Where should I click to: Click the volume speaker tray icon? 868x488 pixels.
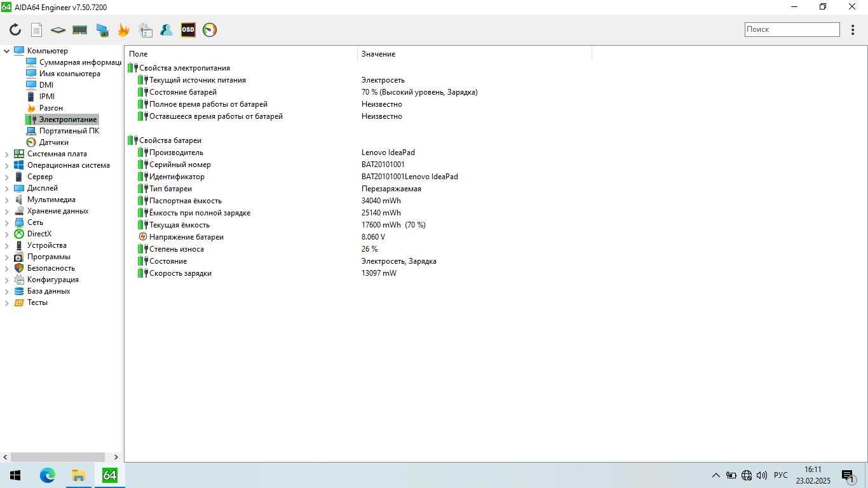pyautogui.click(x=762, y=475)
